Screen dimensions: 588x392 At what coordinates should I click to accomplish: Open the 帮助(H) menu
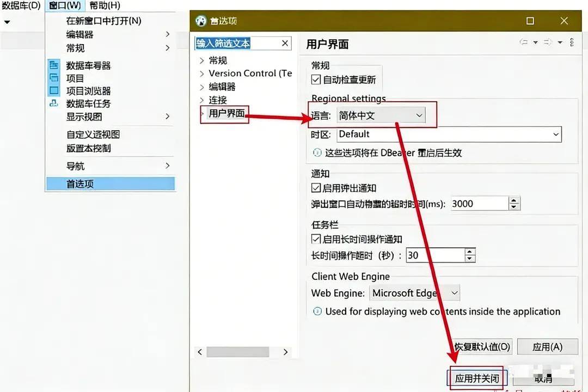105,5
